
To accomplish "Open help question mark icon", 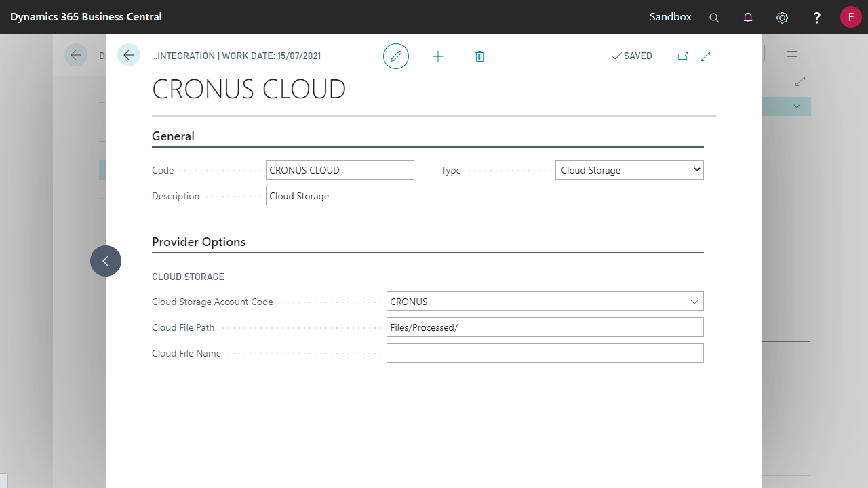I will tap(817, 18).
